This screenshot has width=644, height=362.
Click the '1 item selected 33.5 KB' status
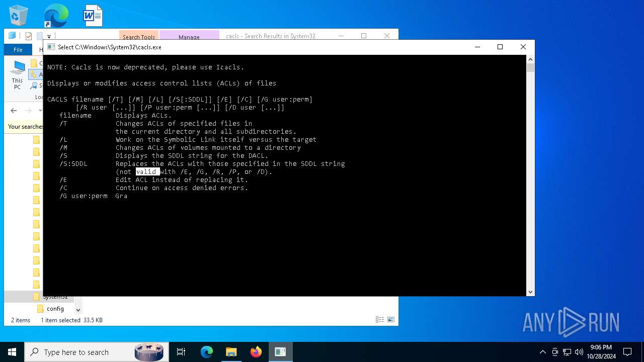pyautogui.click(x=71, y=320)
